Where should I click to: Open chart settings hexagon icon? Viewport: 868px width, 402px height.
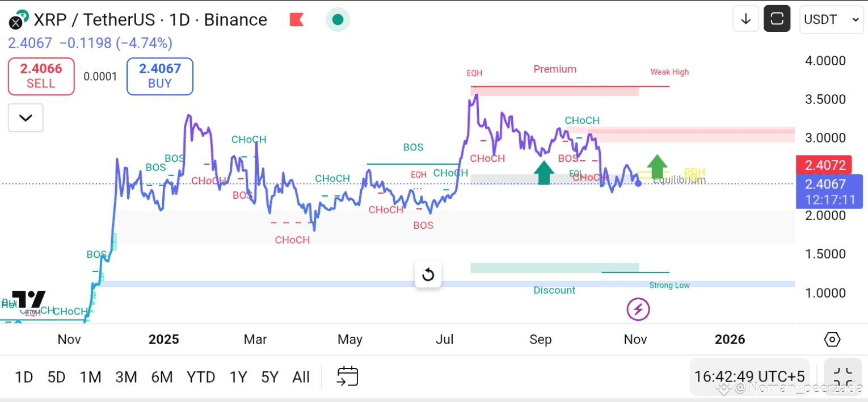pyautogui.click(x=832, y=340)
